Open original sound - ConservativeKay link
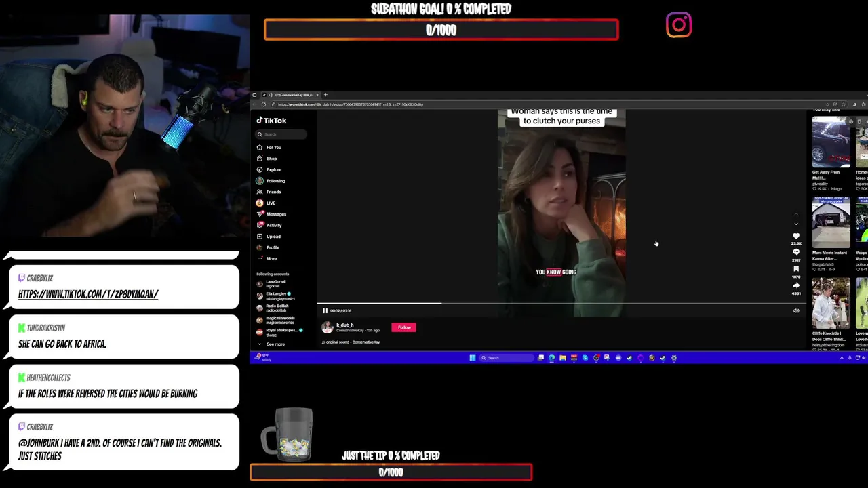 coord(351,342)
